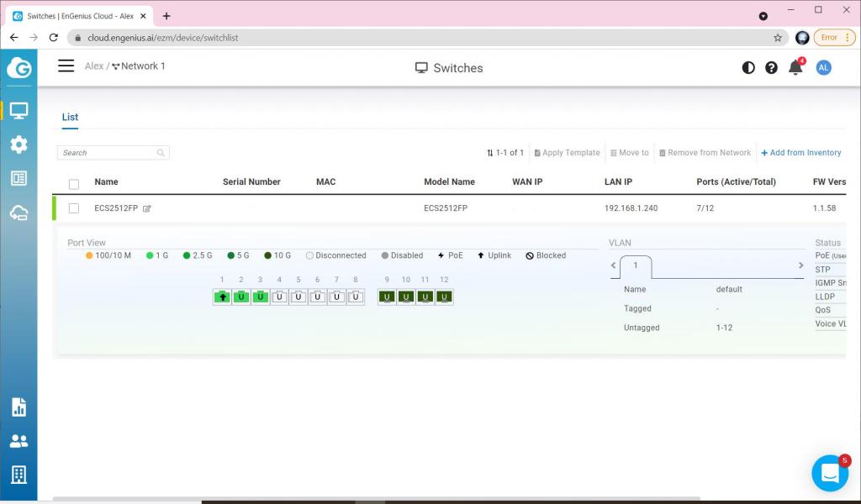This screenshot has width=861, height=504.
Task: Open the settings gear sidebar icon
Action: (x=18, y=144)
